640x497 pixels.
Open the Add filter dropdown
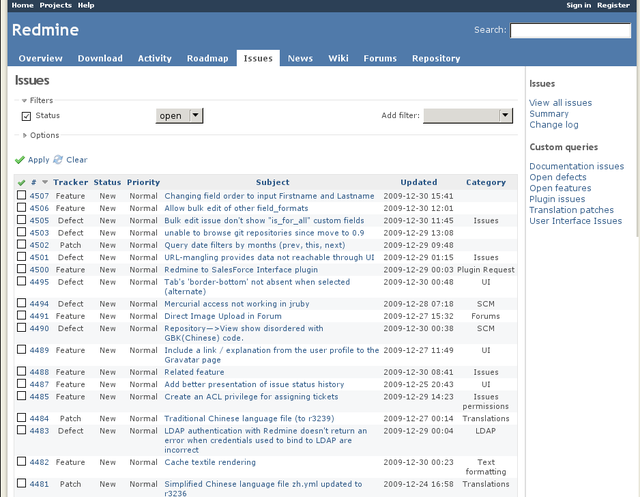[x=468, y=116]
